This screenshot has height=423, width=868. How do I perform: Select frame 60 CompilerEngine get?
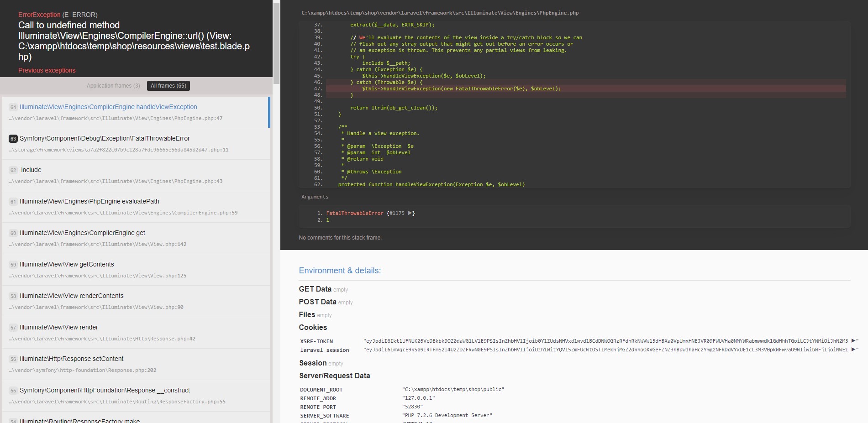click(136, 238)
